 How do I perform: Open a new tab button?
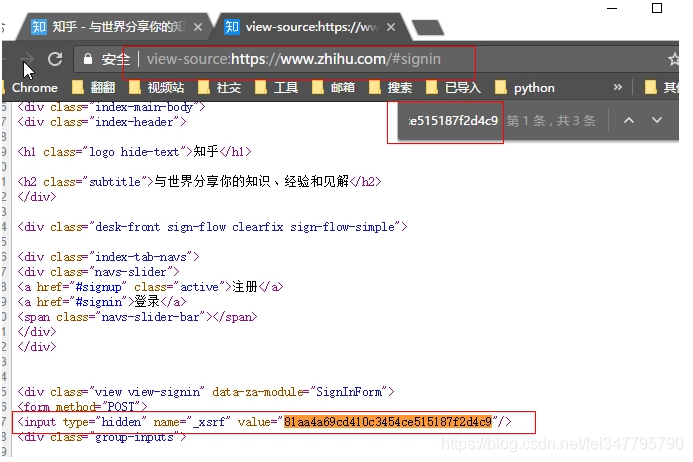[427, 27]
